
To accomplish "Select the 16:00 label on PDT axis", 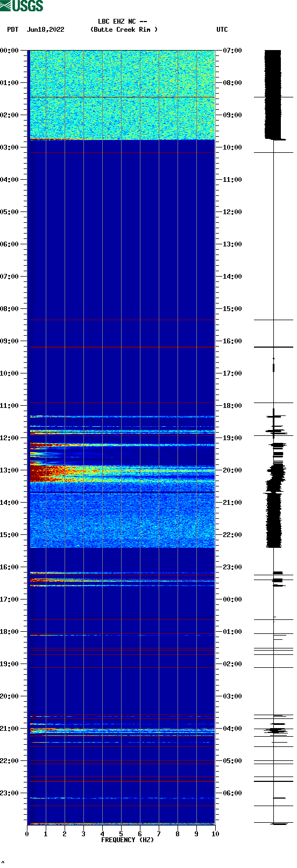I will 9,567.
